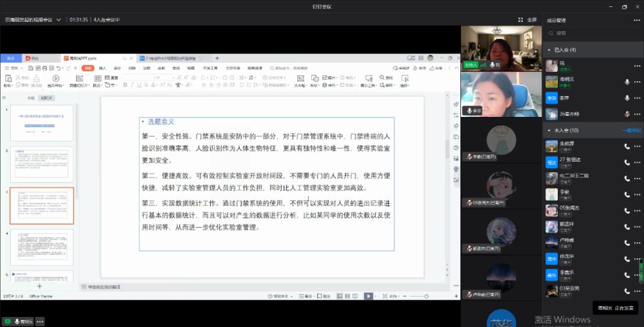Call participant 朱政霖 with phone icon
The image size is (644, 327).
coord(626,145)
